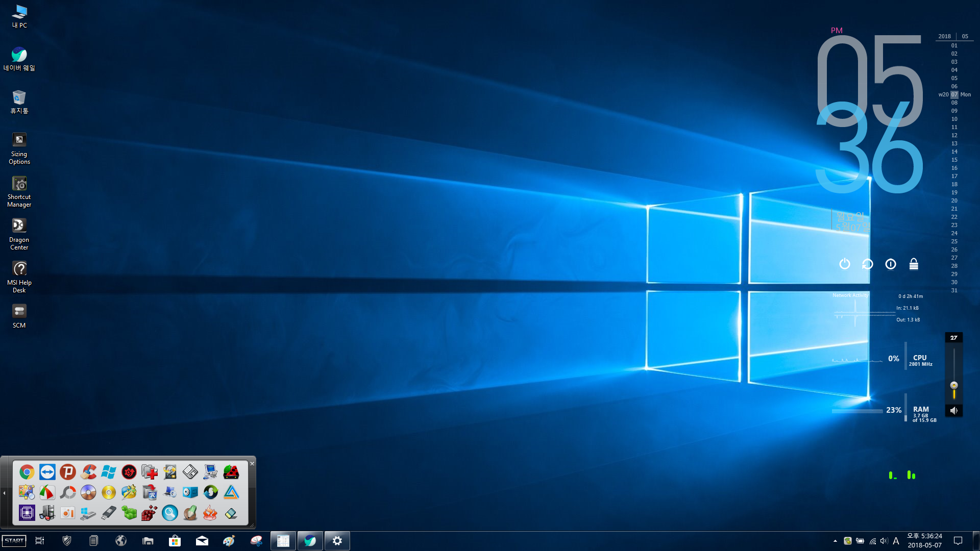
Task: Open the Action Center notification icon
Action: click(x=958, y=541)
